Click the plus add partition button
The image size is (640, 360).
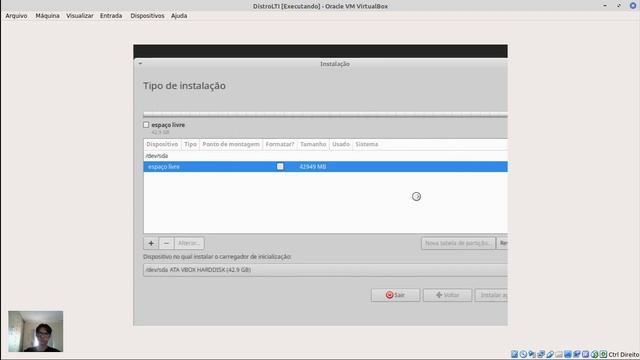[x=151, y=243]
